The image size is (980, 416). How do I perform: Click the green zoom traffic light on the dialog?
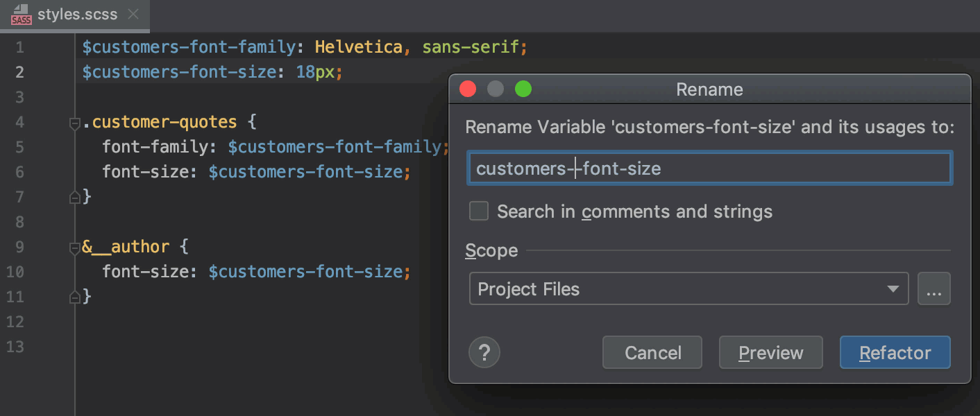[x=523, y=89]
